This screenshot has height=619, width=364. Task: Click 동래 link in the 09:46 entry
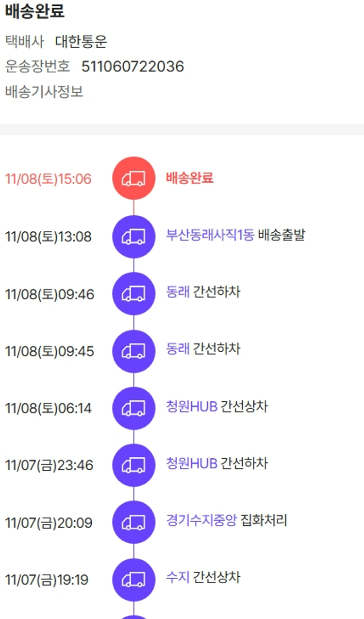click(x=177, y=292)
